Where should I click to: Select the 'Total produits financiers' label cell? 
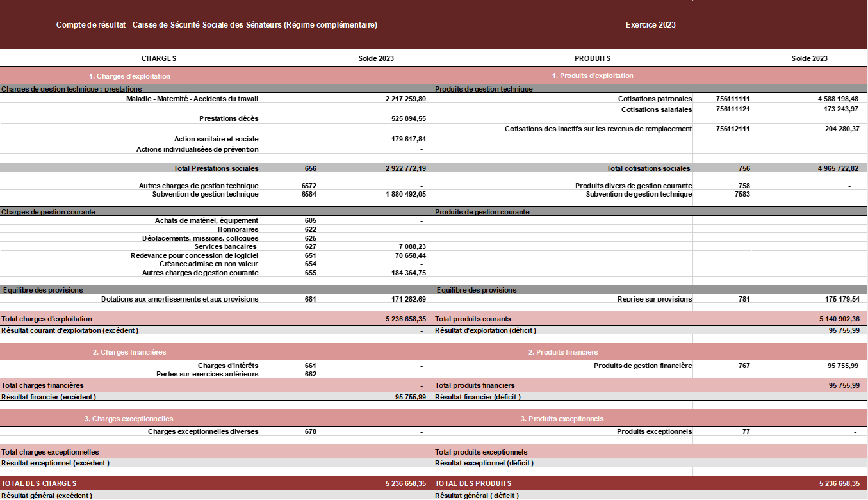pos(475,385)
